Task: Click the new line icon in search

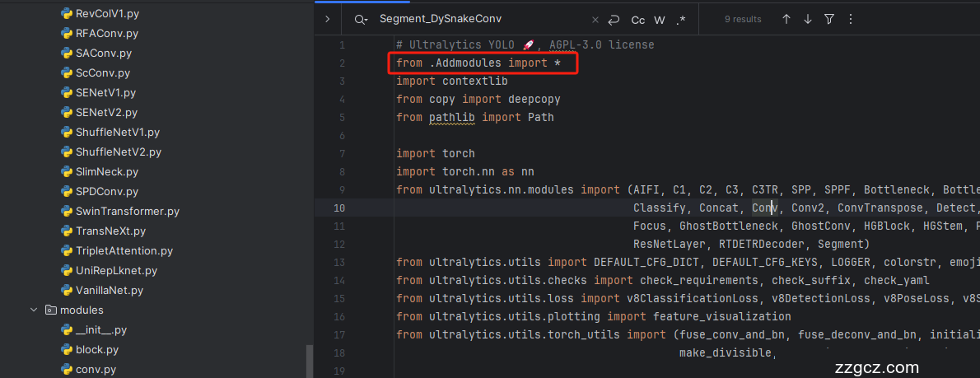Action: [614, 19]
